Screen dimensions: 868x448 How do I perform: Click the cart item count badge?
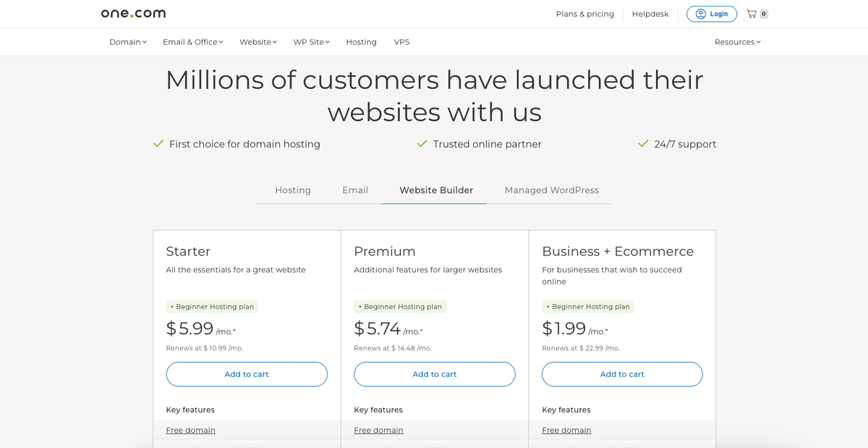[764, 14]
